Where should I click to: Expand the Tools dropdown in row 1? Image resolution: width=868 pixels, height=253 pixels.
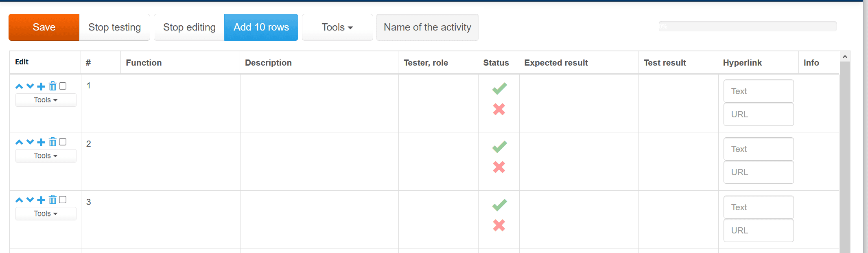point(46,100)
